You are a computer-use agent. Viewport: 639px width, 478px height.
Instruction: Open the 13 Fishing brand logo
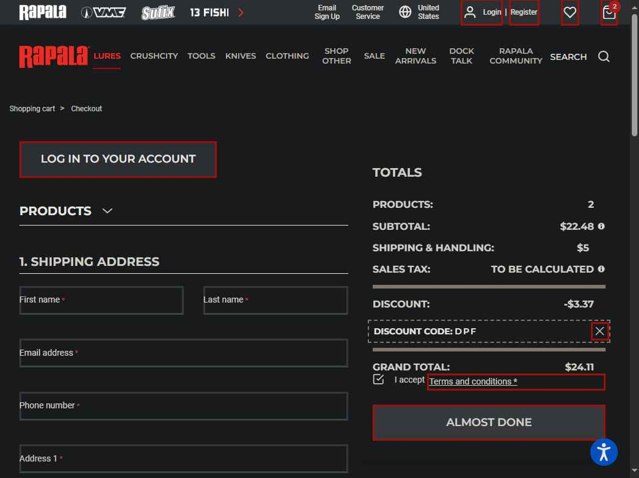pos(209,13)
